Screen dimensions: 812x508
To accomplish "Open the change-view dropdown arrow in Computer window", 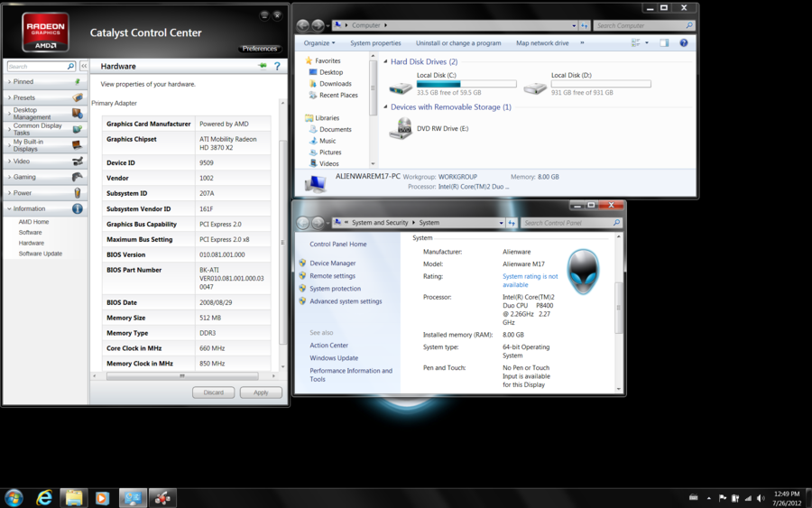I will tap(647, 43).
